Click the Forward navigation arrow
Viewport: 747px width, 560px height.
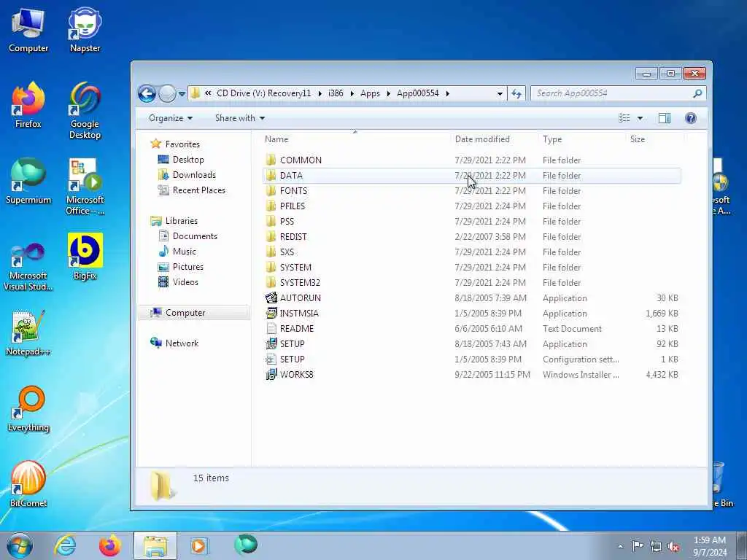tap(167, 93)
